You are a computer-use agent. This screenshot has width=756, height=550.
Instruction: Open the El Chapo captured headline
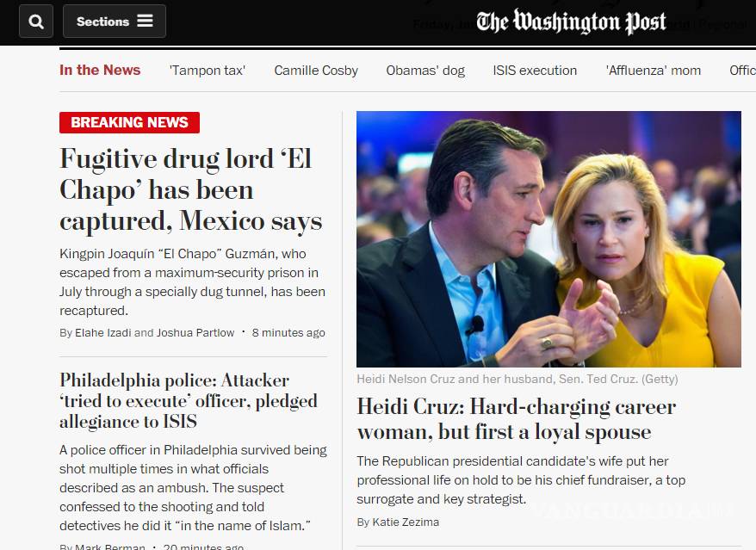click(190, 190)
